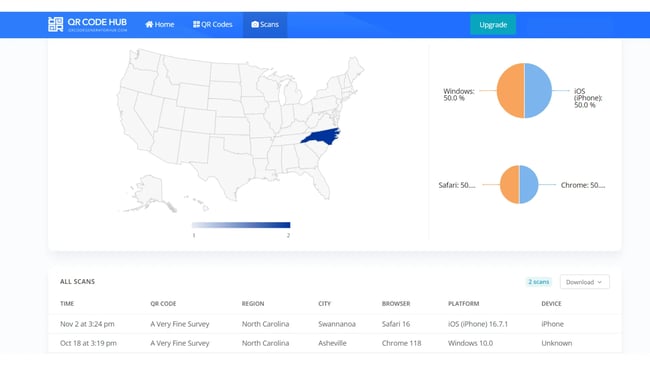Click the BROWSER column header
650x365 pixels.
pyautogui.click(x=396, y=304)
